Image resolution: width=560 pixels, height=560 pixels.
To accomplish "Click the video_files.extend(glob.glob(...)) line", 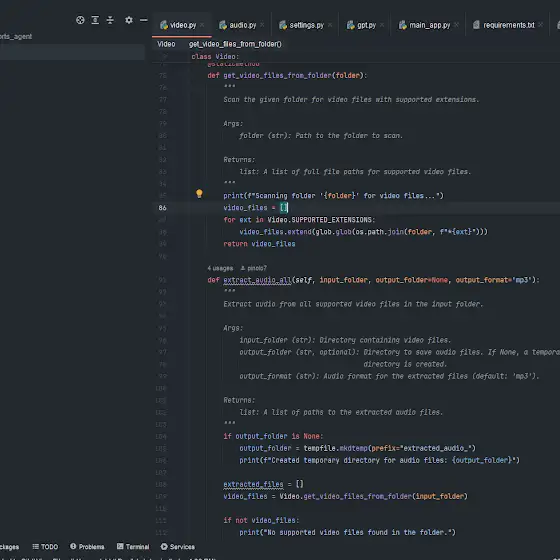I will click(363, 232).
